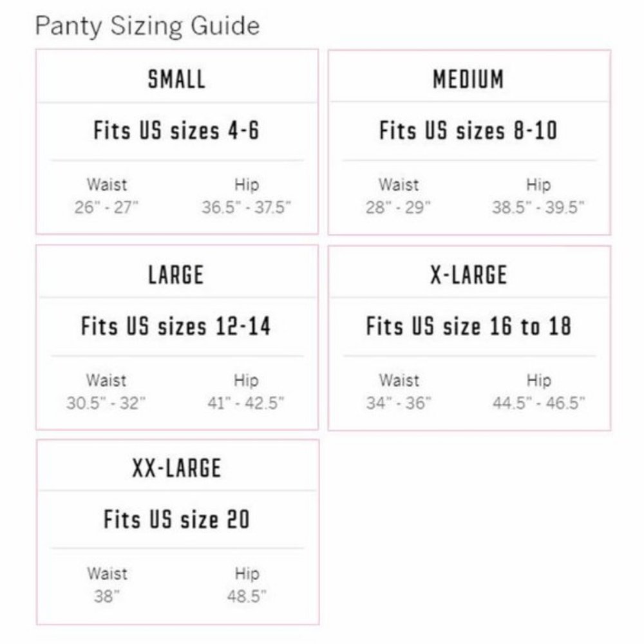The height and width of the screenshot is (644, 644).
Task: Click the Fits US sizes 4-6 text
Action: click(176, 131)
